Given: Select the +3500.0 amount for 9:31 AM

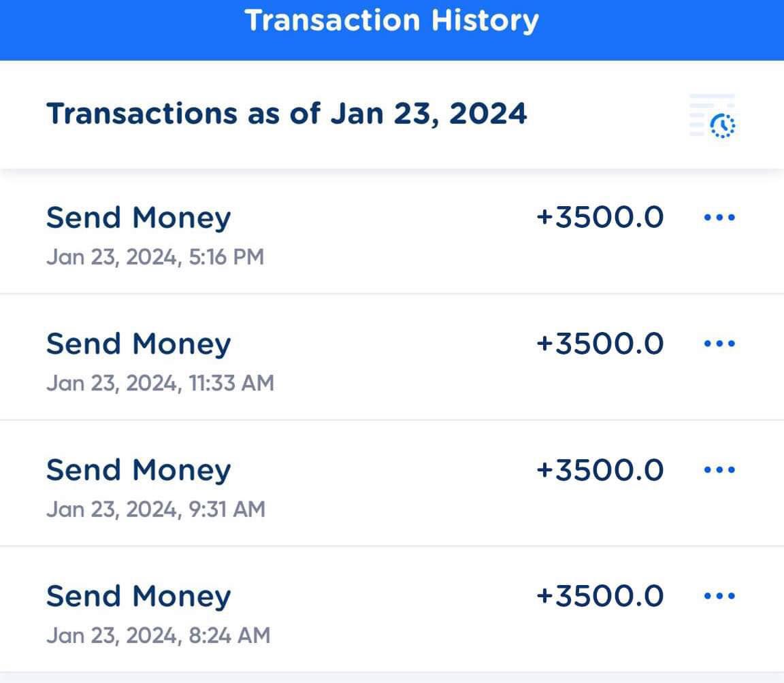Looking at the screenshot, I should (x=600, y=469).
